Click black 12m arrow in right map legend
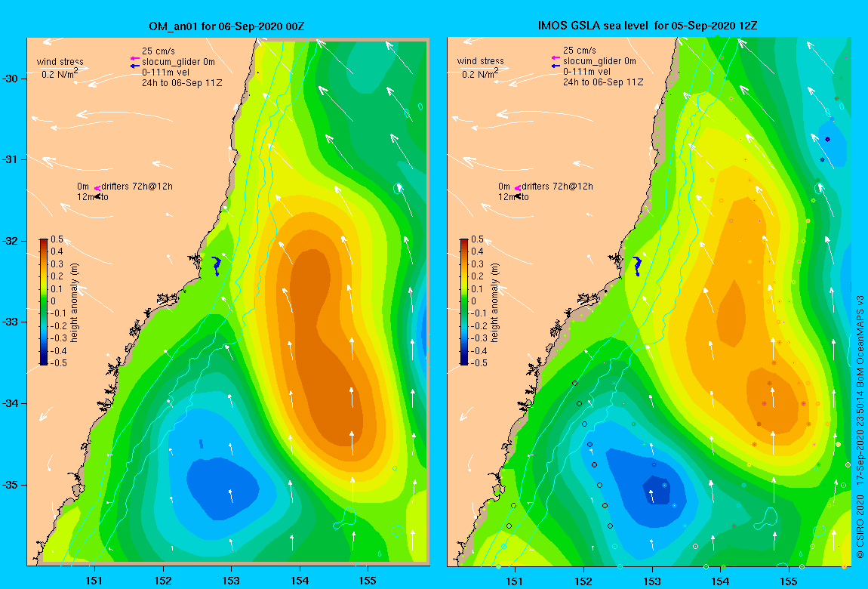The width and height of the screenshot is (868, 589). click(518, 196)
